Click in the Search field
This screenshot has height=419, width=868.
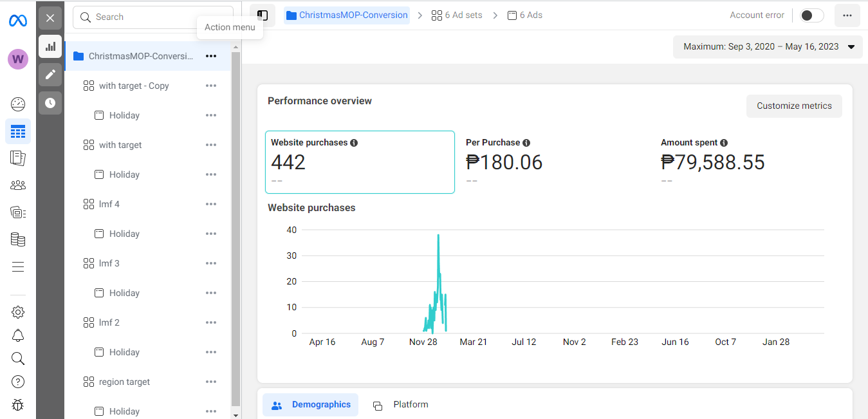click(153, 17)
